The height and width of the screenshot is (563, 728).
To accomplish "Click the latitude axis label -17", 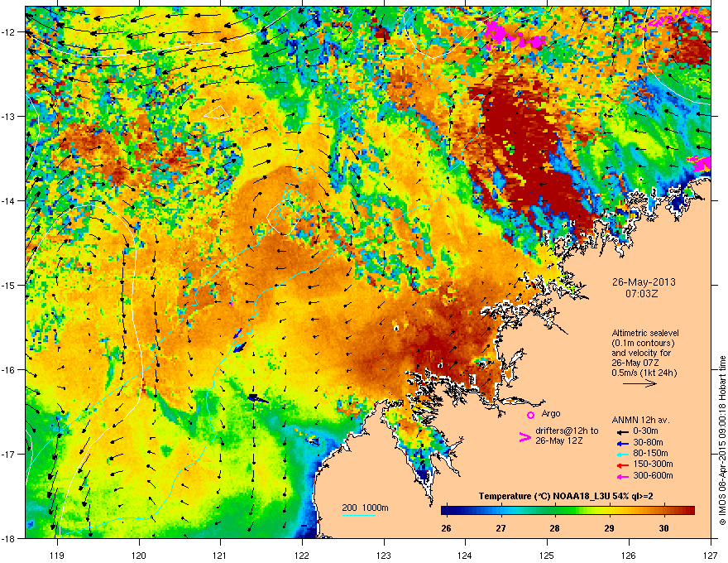I will coord(8,454).
